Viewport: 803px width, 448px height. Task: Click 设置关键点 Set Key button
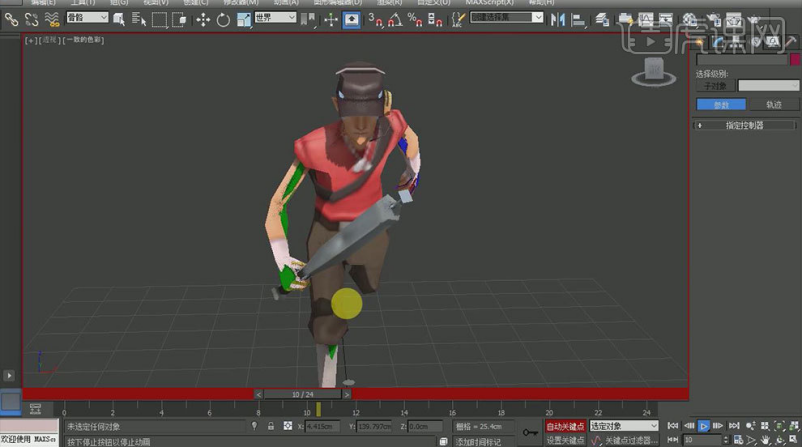pos(565,440)
